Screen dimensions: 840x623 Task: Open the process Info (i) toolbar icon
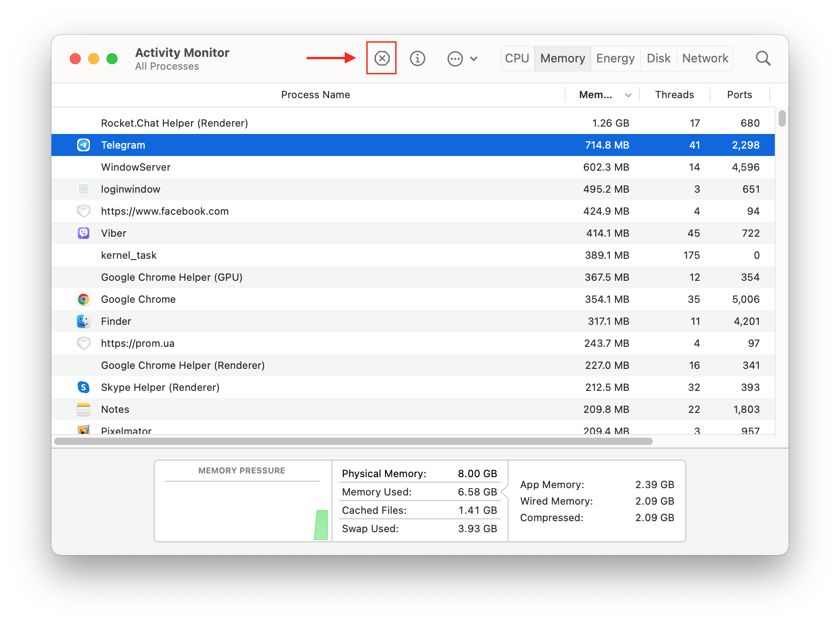click(x=417, y=58)
